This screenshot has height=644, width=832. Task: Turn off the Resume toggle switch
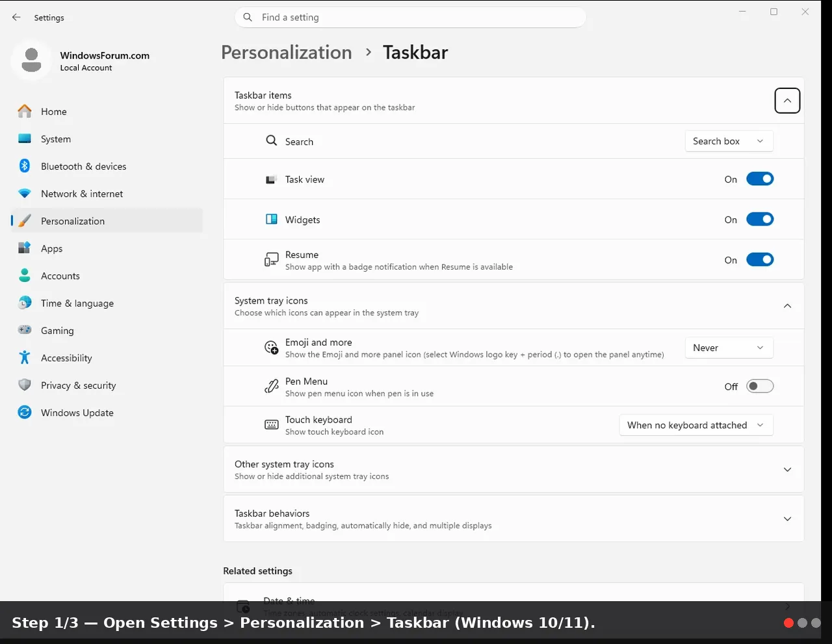[760, 259]
